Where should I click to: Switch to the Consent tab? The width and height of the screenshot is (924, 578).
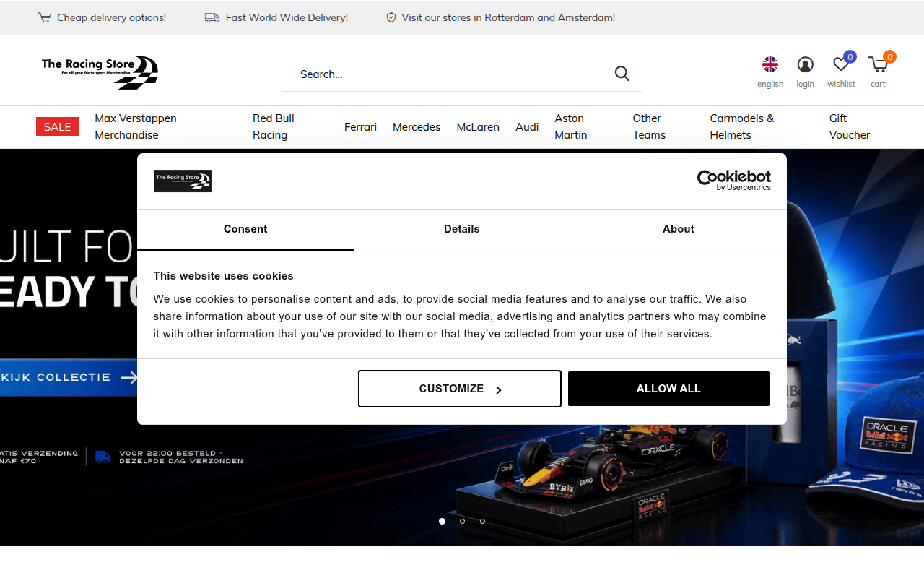245,229
